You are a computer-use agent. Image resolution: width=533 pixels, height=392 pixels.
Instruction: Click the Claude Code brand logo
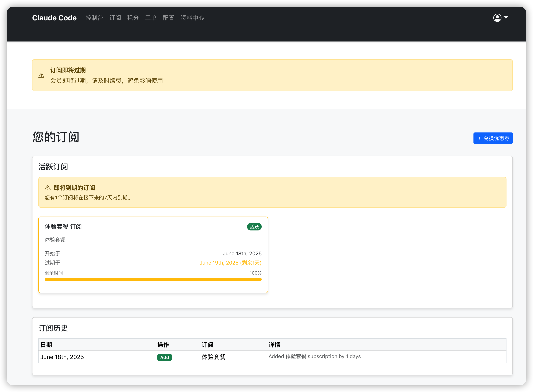(x=54, y=18)
